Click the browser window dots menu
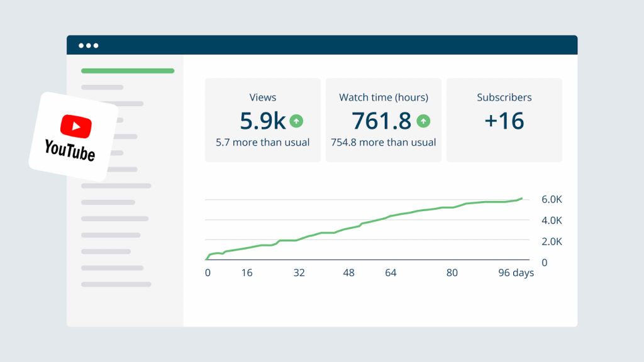 point(89,45)
